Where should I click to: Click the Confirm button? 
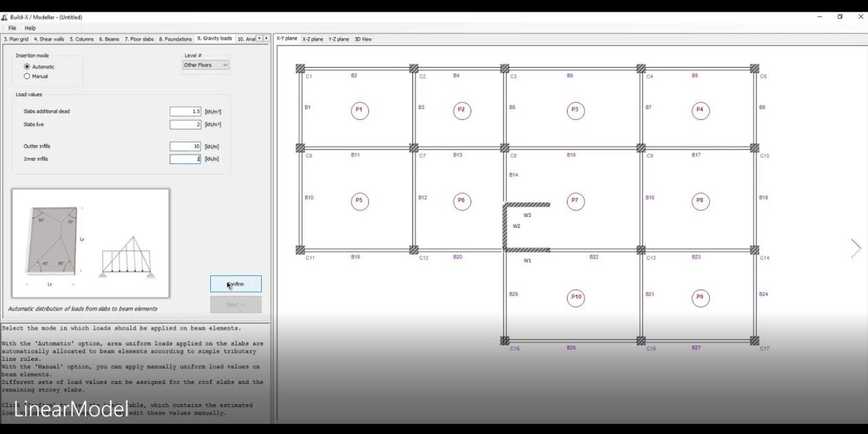(236, 284)
